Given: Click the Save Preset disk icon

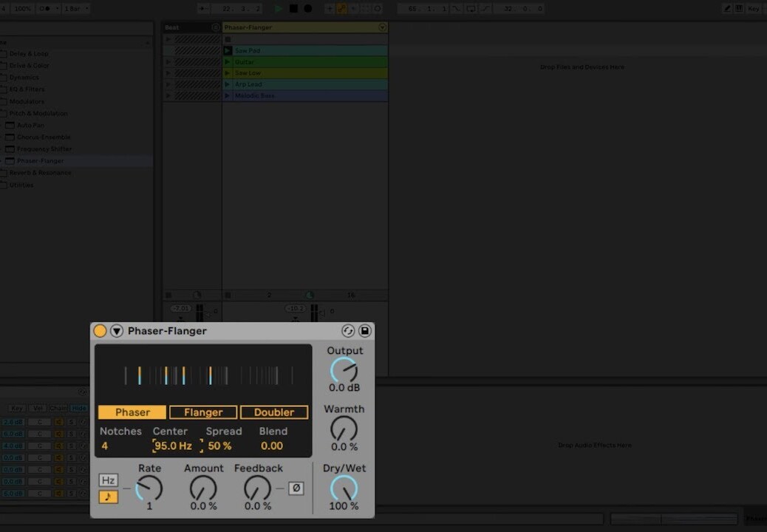Looking at the screenshot, I should point(365,331).
